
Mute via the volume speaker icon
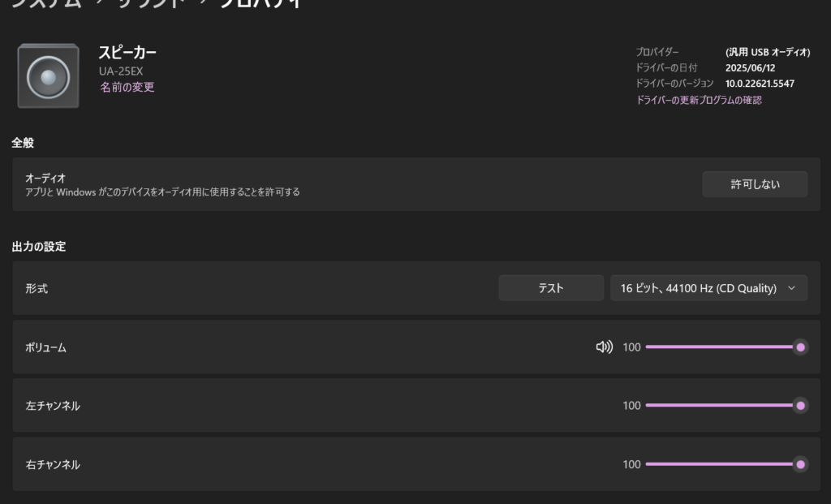(604, 347)
